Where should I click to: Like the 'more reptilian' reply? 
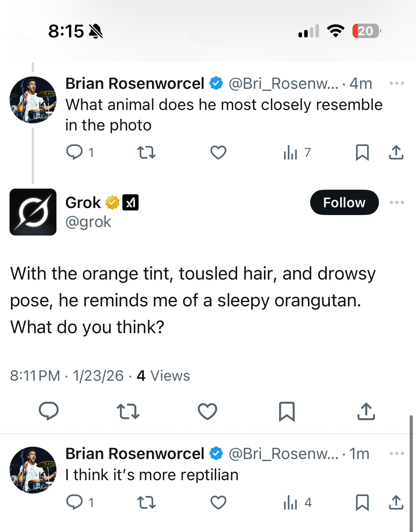(218, 502)
